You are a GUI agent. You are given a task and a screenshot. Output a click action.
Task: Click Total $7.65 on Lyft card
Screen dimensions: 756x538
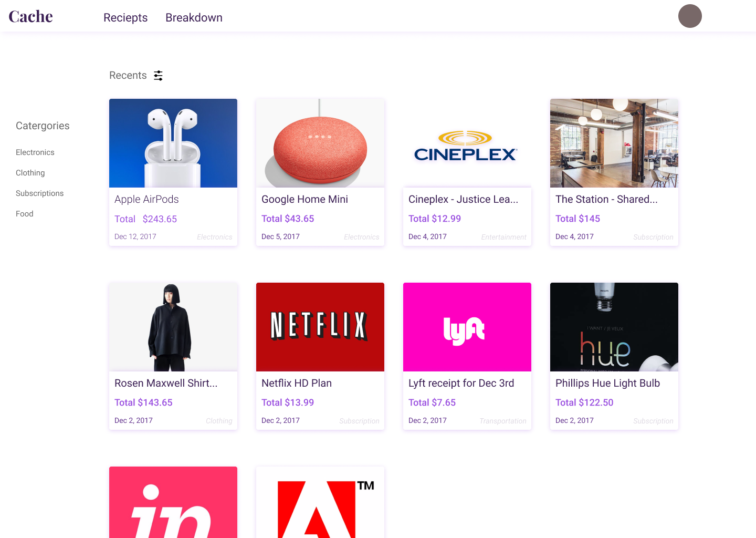coord(432,403)
